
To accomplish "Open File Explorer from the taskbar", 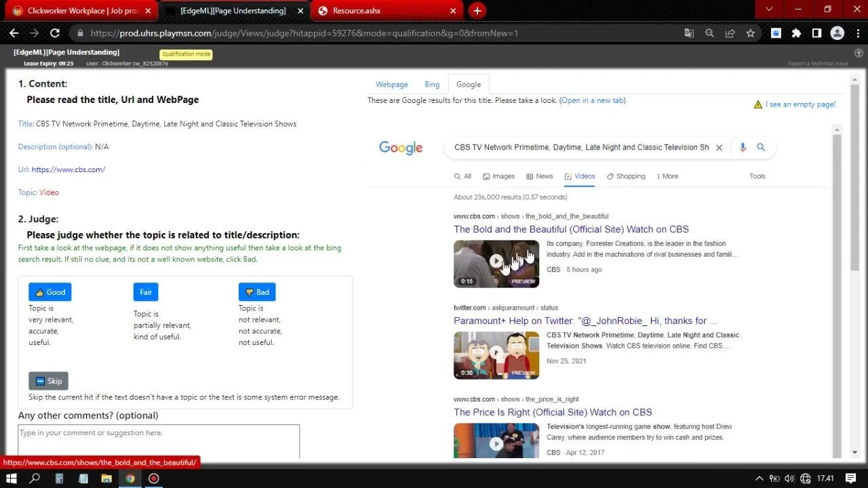I will (106, 478).
